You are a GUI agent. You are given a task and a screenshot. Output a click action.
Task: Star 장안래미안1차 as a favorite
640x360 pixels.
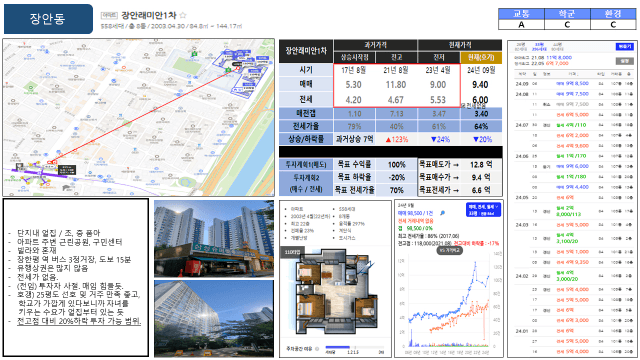pos(183,16)
